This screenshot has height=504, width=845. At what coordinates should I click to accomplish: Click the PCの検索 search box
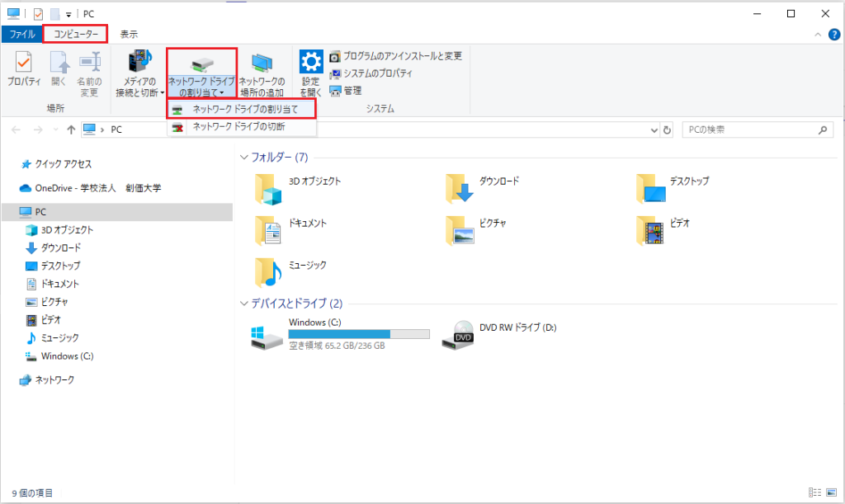pos(758,130)
